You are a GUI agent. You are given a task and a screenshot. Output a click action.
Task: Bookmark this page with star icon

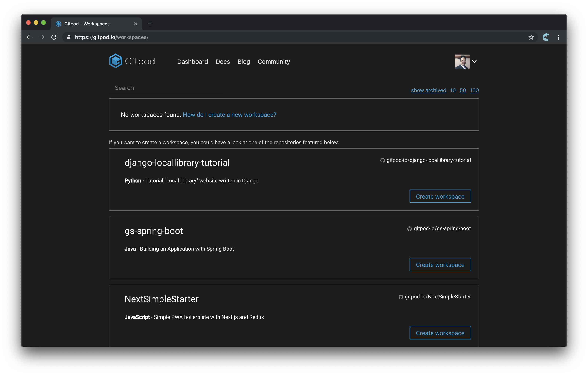[531, 37]
